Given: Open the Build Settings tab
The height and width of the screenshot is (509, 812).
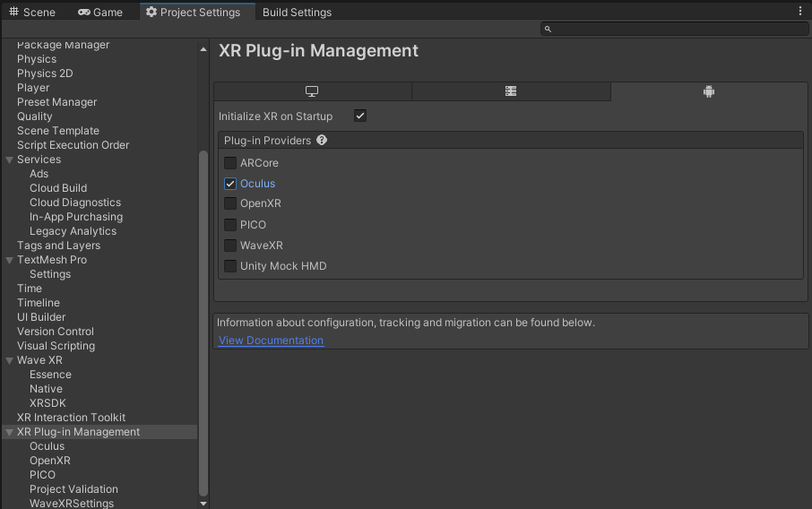Looking at the screenshot, I should coord(297,12).
